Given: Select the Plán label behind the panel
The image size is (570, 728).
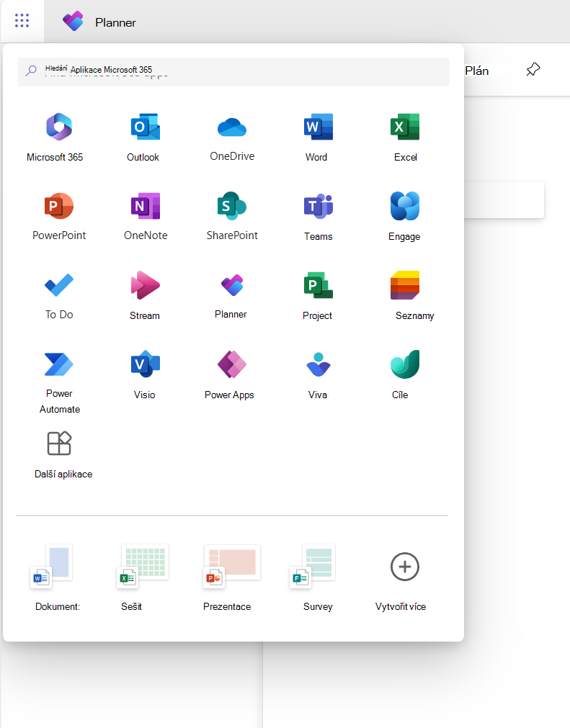Looking at the screenshot, I should pos(476,71).
